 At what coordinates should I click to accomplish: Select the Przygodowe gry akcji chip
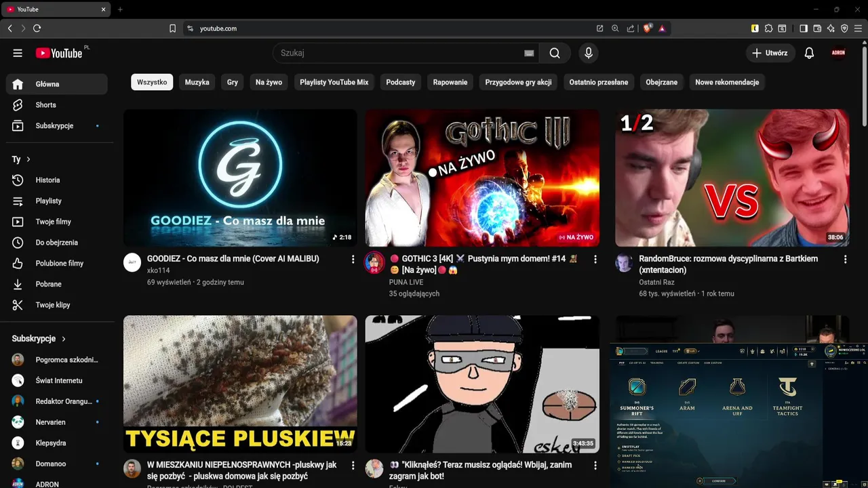pos(518,82)
